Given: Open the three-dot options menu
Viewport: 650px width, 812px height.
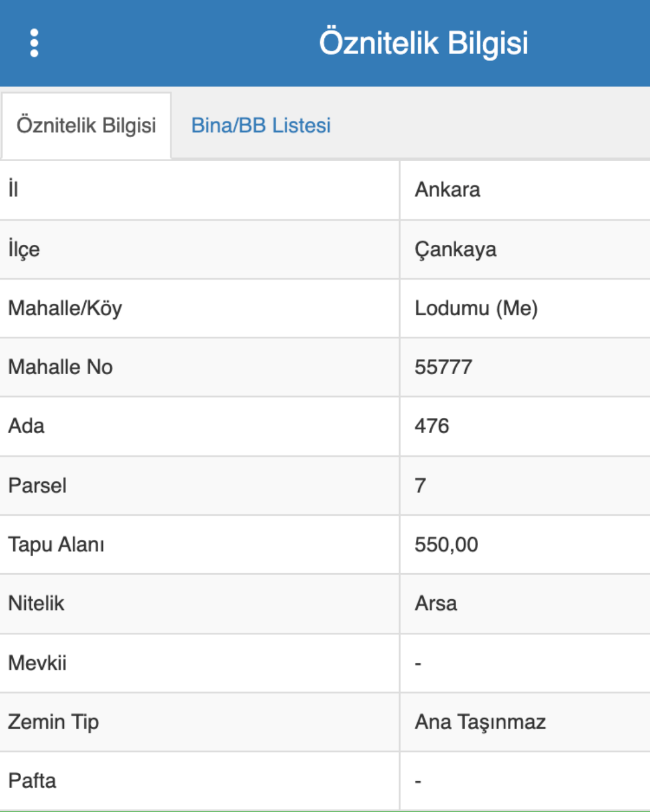Looking at the screenshot, I should [x=34, y=43].
